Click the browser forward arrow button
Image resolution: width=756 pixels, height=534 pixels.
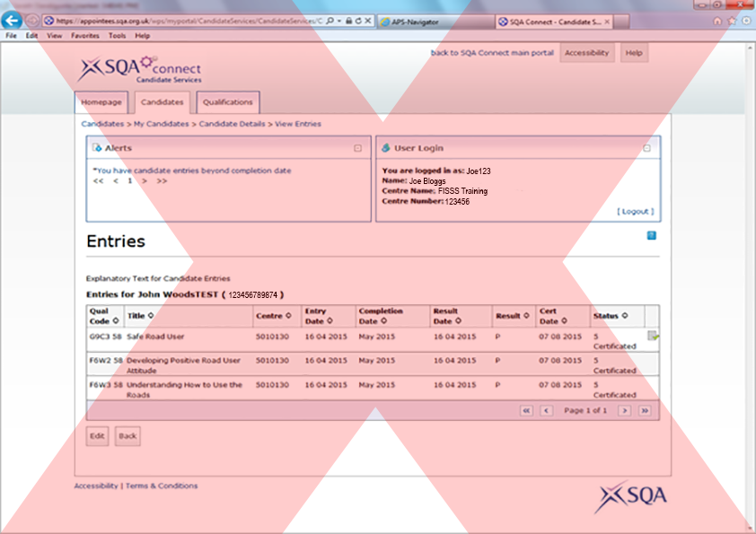pos(31,21)
